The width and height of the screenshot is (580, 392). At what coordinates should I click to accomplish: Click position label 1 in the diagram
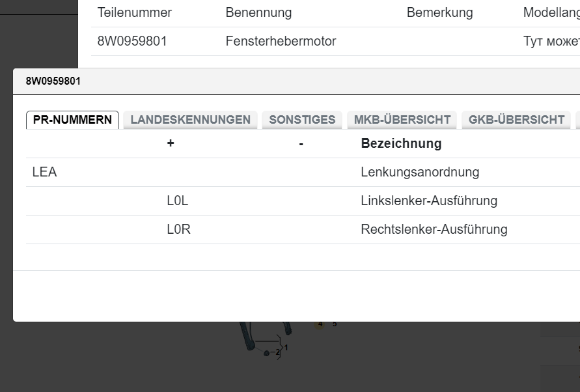point(286,348)
